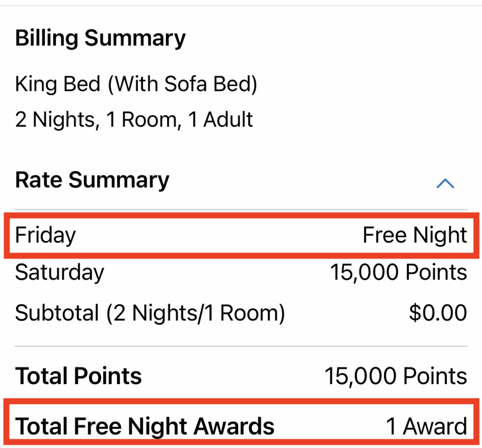The height and width of the screenshot is (448, 482).
Task: Collapse the Rate Summary chevron
Action: coord(445,184)
